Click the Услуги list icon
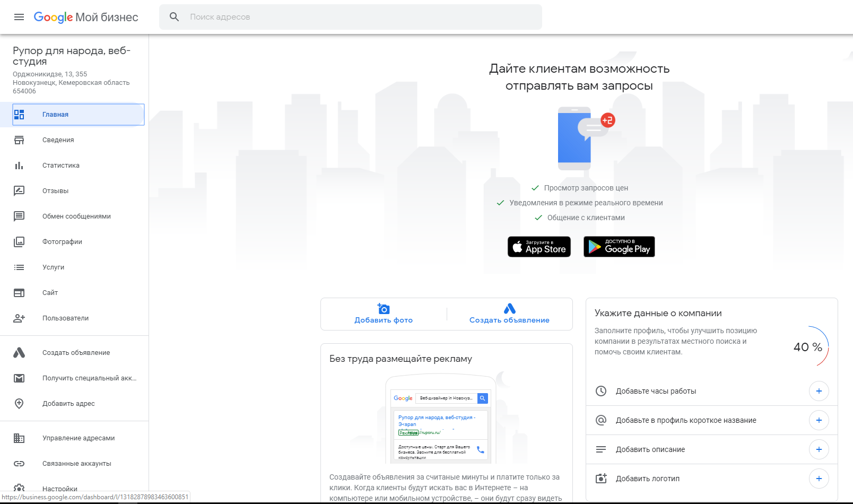The height and width of the screenshot is (504, 853). (x=19, y=267)
